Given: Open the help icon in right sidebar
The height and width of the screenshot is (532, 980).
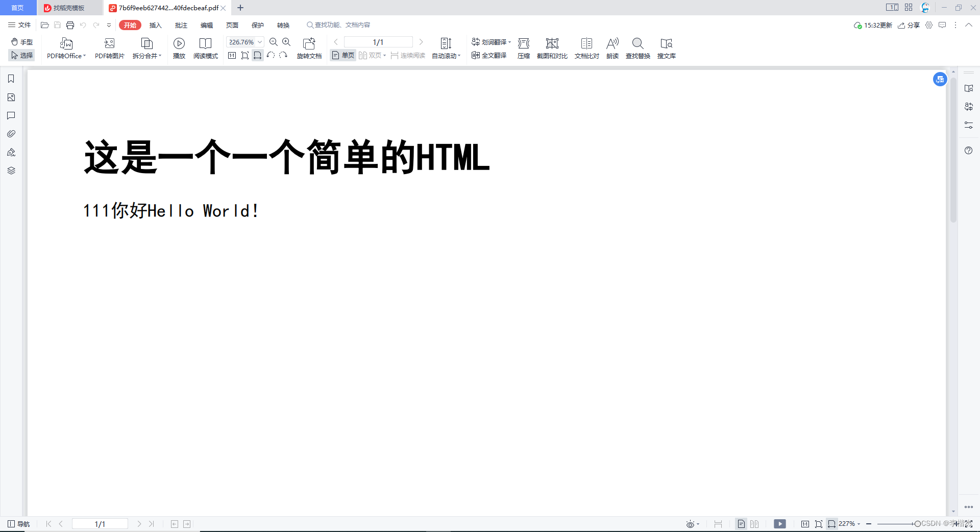Looking at the screenshot, I should point(969,150).
